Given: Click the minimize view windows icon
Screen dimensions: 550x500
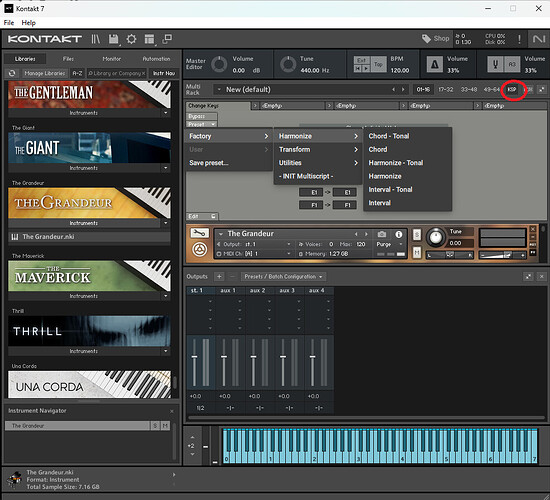Looking at the screenshot, I should (167, 39).
